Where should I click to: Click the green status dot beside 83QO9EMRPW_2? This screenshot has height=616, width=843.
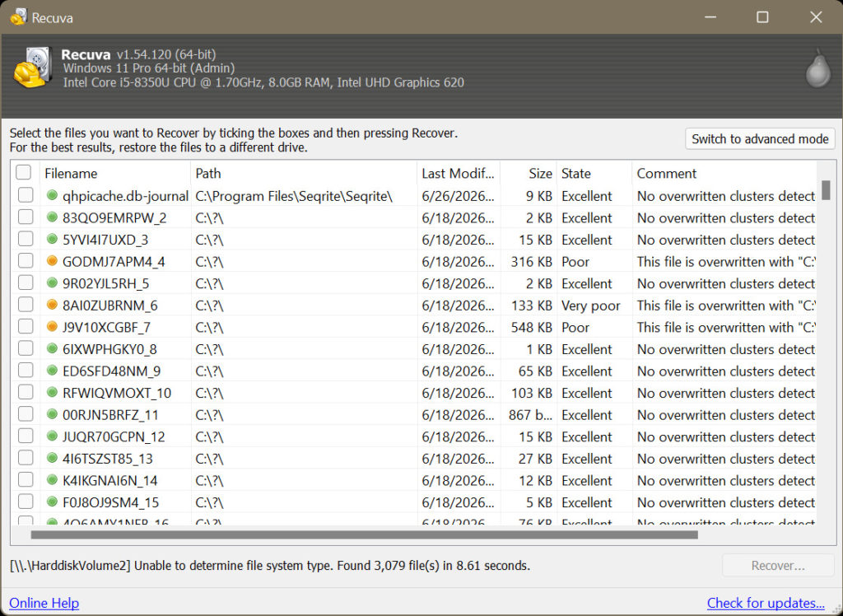click(x=52, y=217)
